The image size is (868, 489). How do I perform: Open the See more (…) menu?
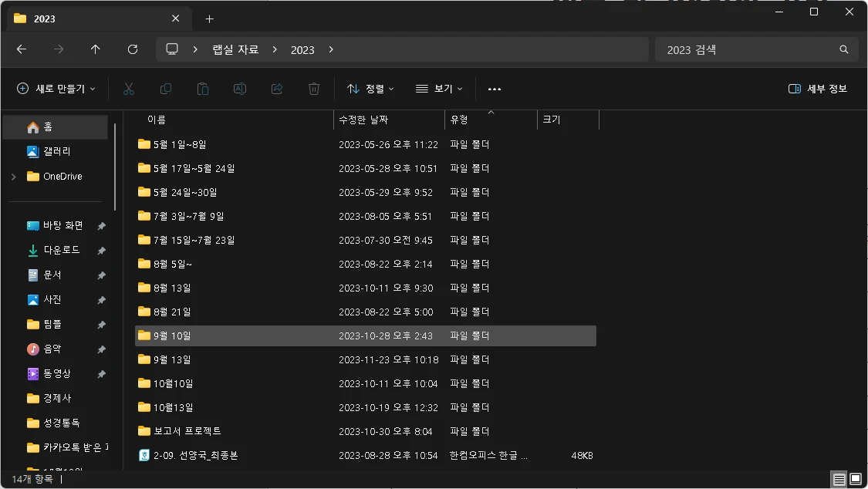tap(494, 88)
